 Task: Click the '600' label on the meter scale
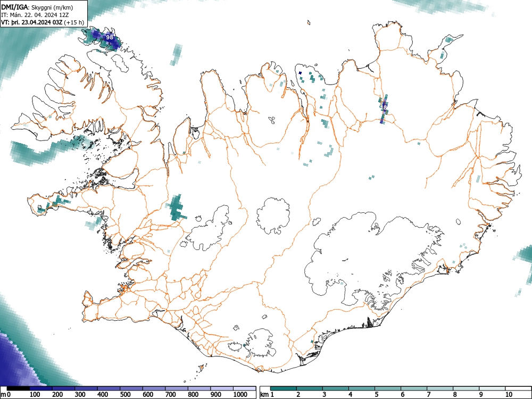[x=148, y=395]
